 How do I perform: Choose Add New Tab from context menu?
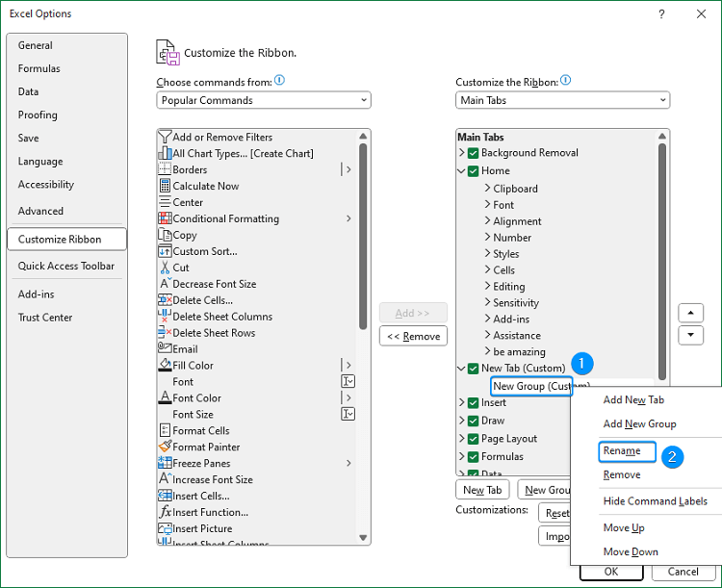(x=633, y=399)
